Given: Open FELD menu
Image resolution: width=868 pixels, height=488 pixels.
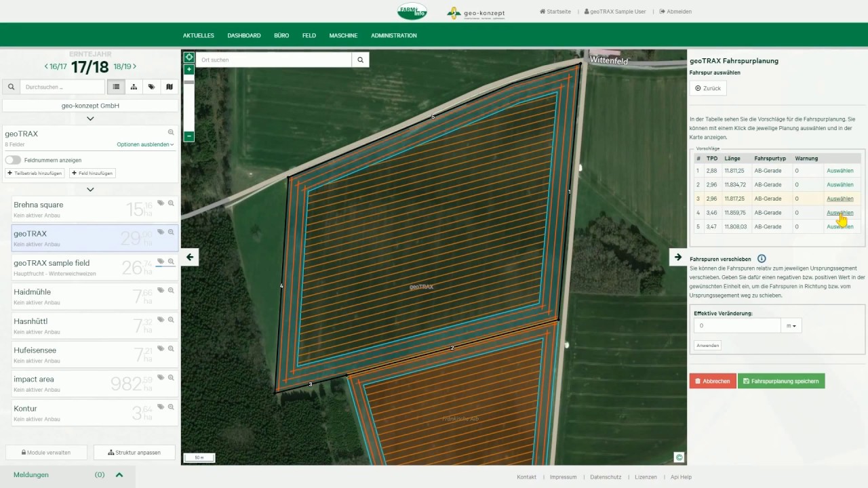Looking at the screenshot, I should click(x=309, y=35).
